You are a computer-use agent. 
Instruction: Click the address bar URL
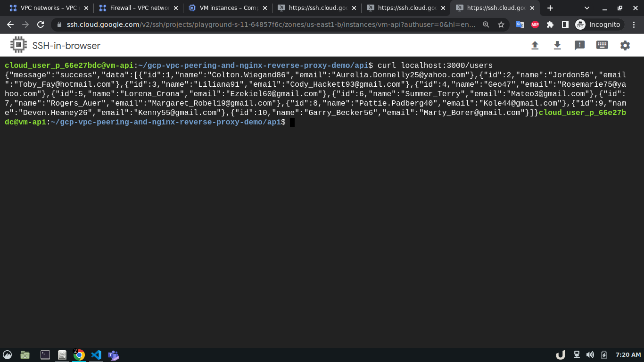tap(271, 25)
